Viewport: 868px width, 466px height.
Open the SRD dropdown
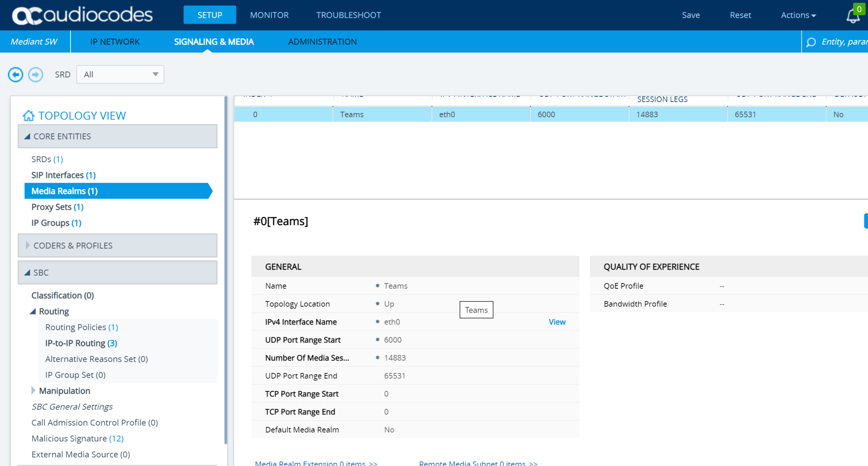coord(120,74)
